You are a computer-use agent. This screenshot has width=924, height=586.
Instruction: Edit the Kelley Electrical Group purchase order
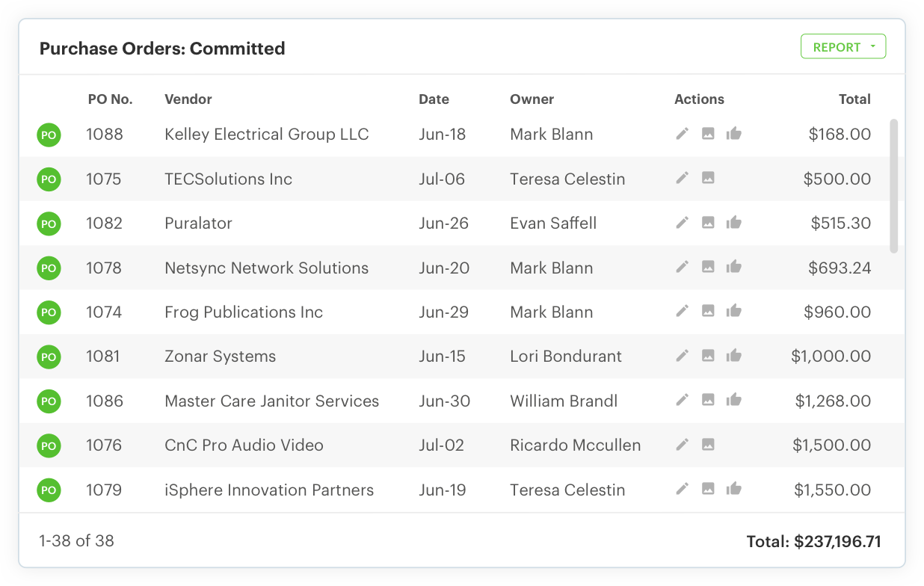click(683, 134)
